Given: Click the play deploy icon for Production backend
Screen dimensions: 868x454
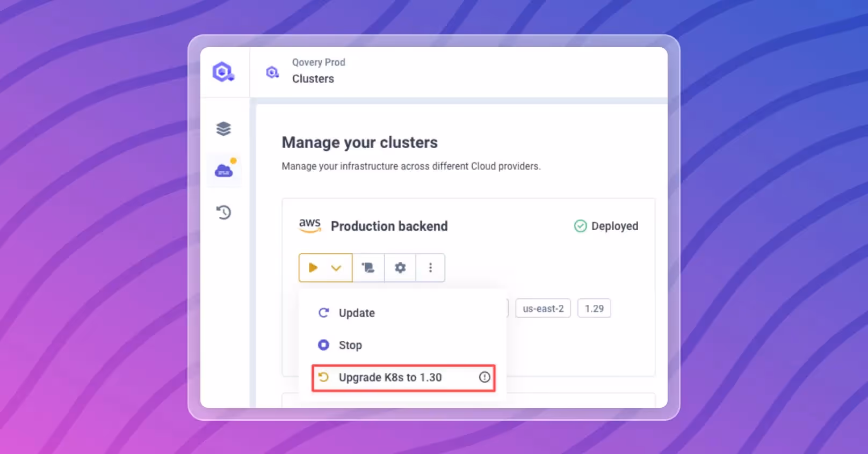Looking at the screenshot, I should click(313, 267).
